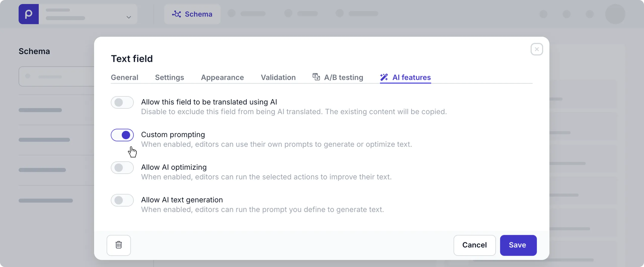Image resolution: width=644 pixels, height=267 pixels.
Task: Disable the Custom prompting toggle
Action: point(122,135)
